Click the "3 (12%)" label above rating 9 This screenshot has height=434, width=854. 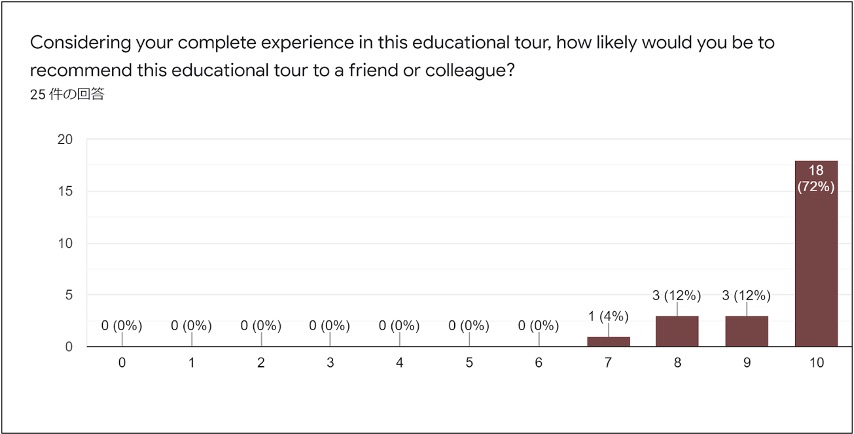point(746,295)
